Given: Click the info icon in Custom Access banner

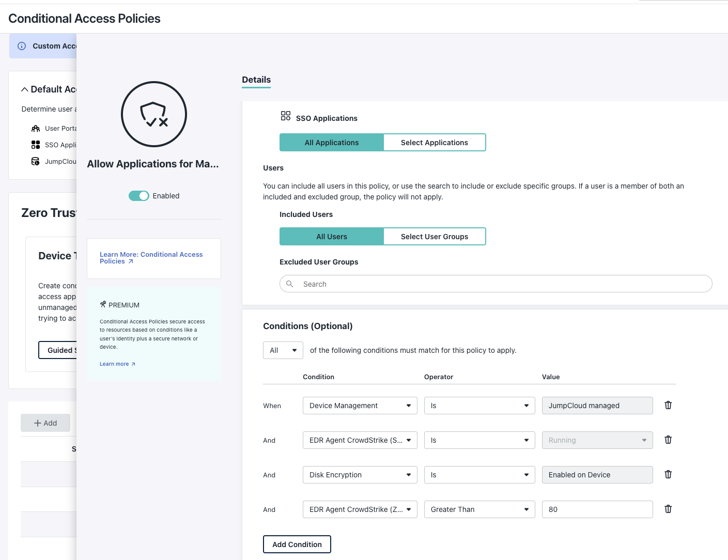Looking at the screenshot, I should pos(22,46).
